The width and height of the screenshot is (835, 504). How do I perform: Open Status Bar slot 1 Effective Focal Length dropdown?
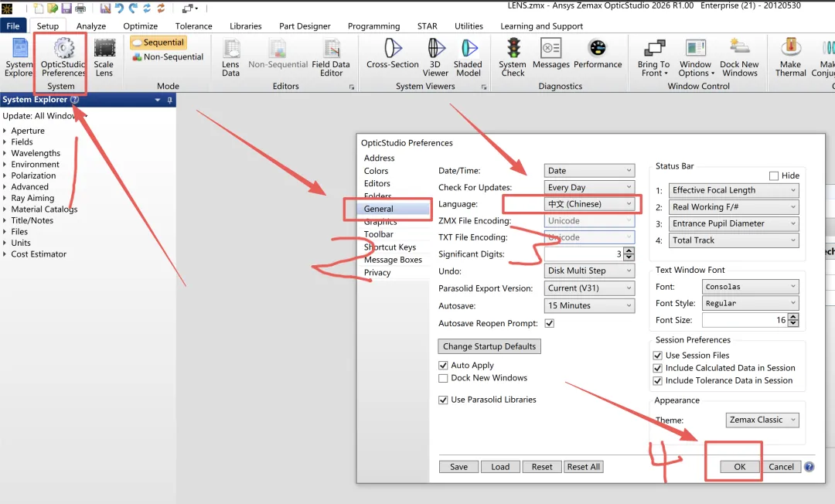[x=734, y=190]
